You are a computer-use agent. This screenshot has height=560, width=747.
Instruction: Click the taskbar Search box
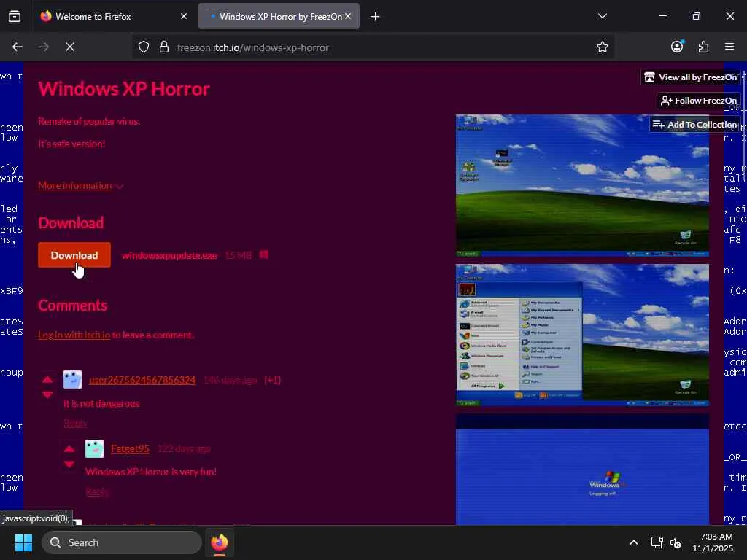[x=122, y=542]
